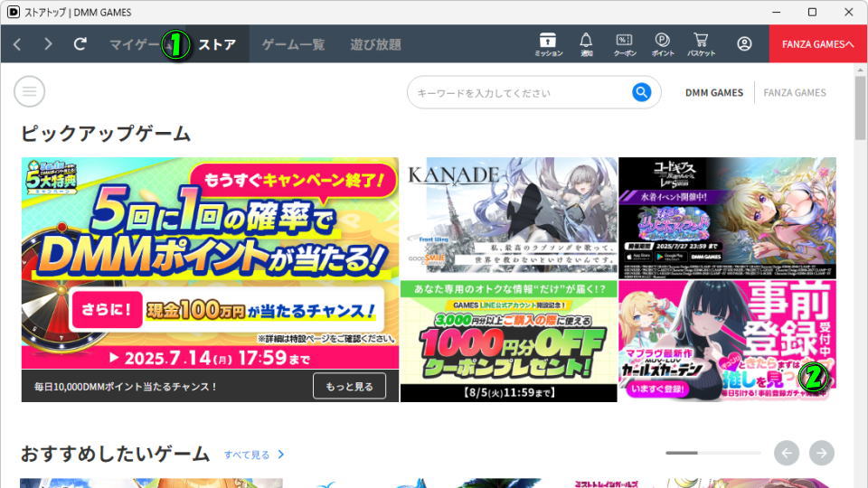Open the ミッション icon
Image resolution: width=868 pixels, height=488 pixels.
(548, 44)
